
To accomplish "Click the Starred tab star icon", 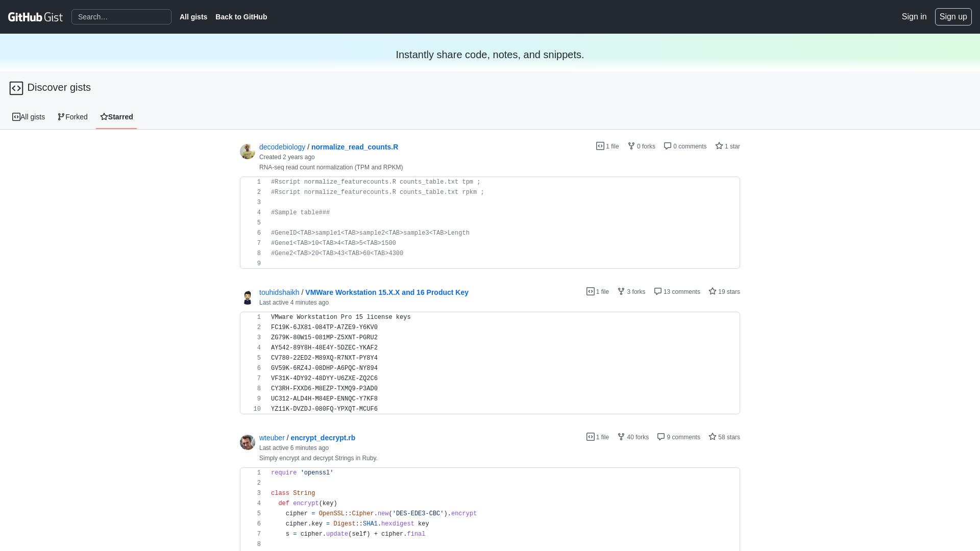I will (x=104, y=117).
